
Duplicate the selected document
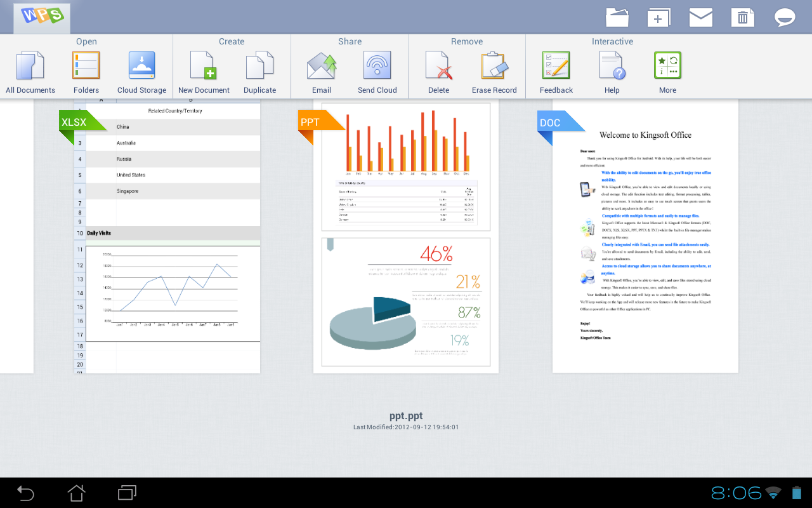point(259,72)
